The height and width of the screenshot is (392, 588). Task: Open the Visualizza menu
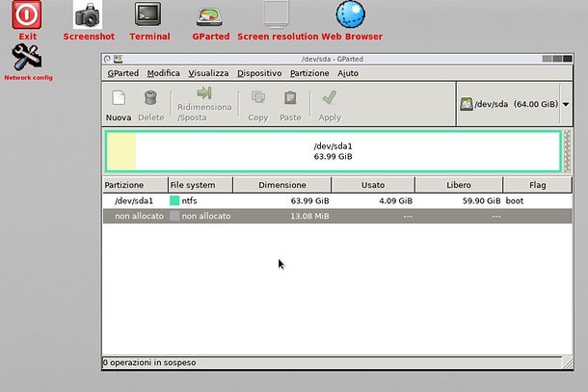tap(208, 73)
